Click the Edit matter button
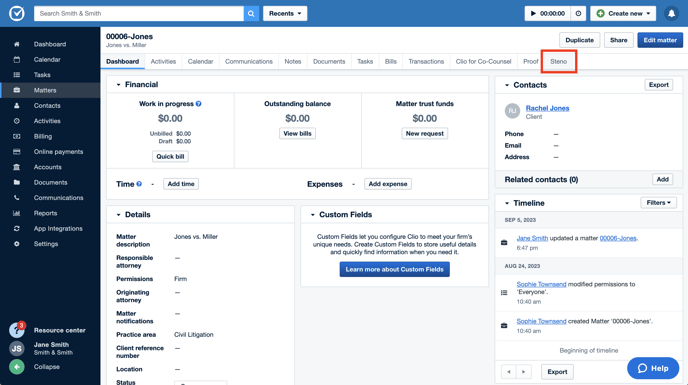688x385 pixels. pyautogui.click(x=660, y=40)
